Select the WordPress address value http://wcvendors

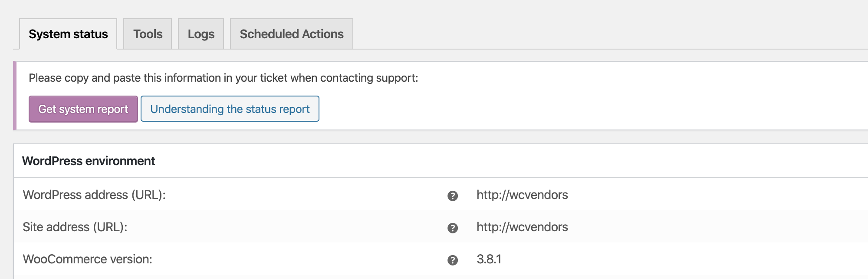pyautogui.click(x=522, y=195)
